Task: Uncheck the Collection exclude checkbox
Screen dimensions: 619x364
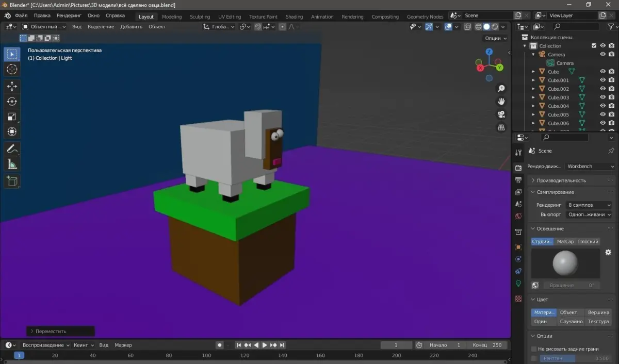Action: coord(594,46)
